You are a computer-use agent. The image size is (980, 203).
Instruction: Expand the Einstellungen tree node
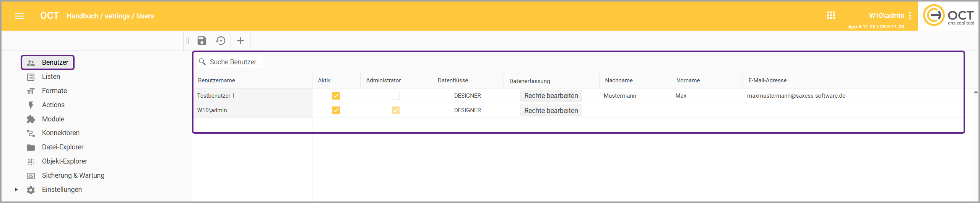point(16,190)
